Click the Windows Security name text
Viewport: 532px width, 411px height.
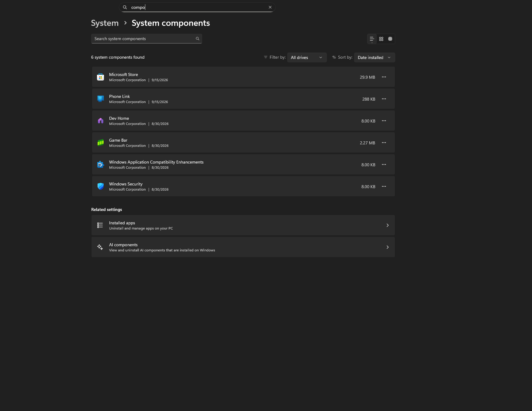[126, 184]
